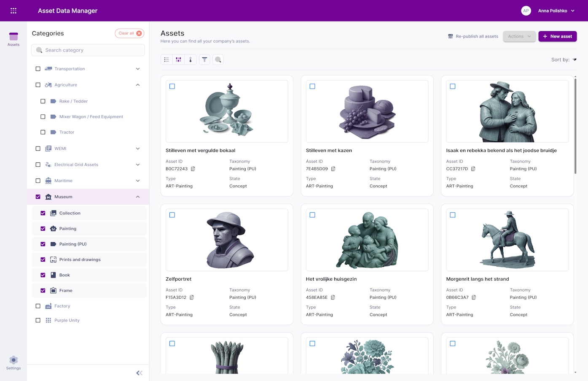This screenshot has width=588, height=381.
Task: Collapse the categories panel with double chevron
Action: pyautogui.click(x=139, y=373)
